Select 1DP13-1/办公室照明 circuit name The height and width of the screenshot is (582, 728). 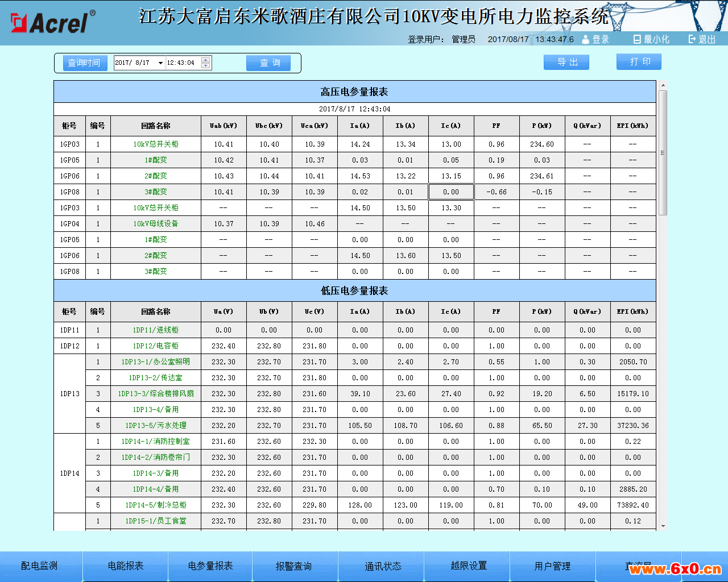coord(156,362)
